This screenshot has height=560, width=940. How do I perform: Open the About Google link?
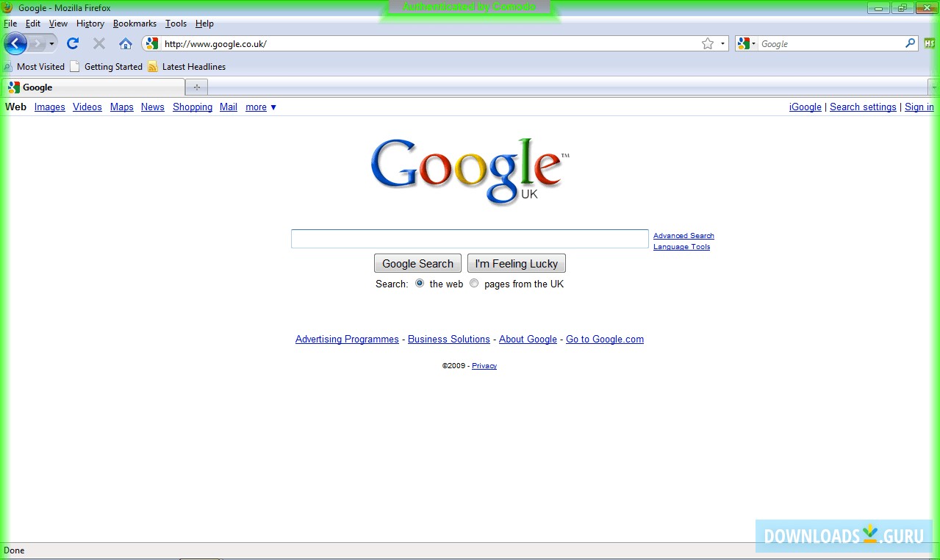coord(528,340)
